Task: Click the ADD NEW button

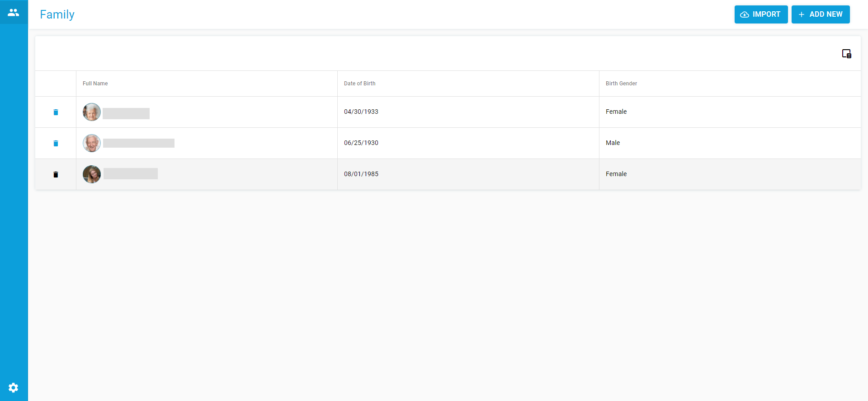Action: (821, 14)
